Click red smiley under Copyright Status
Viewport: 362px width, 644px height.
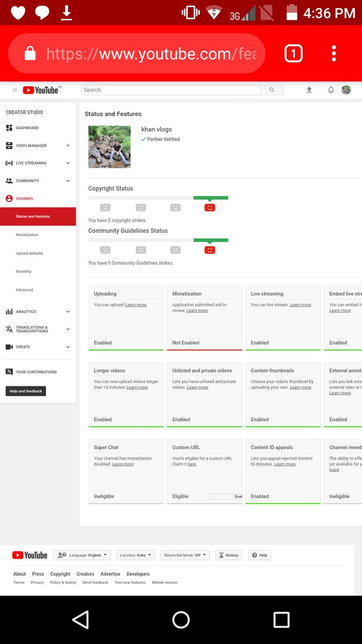[x=210, y=207]
